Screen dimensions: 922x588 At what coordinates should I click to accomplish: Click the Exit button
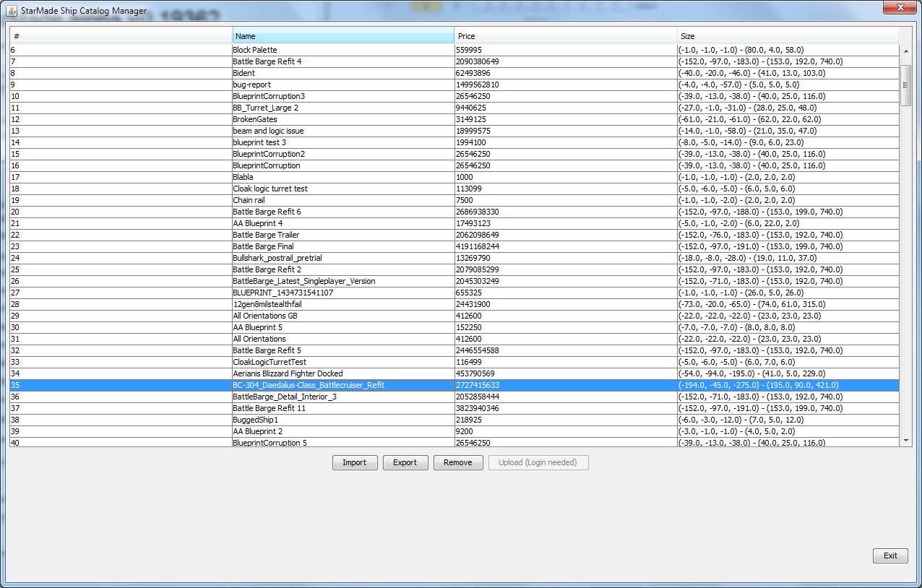[890, 555]
